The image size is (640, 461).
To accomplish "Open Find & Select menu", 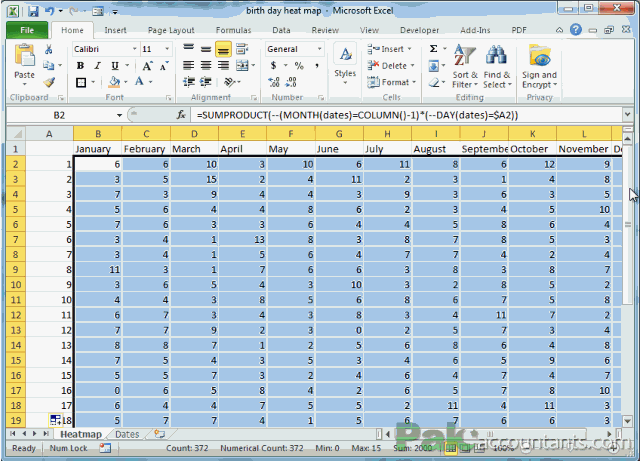I will (x=497, y=67).
